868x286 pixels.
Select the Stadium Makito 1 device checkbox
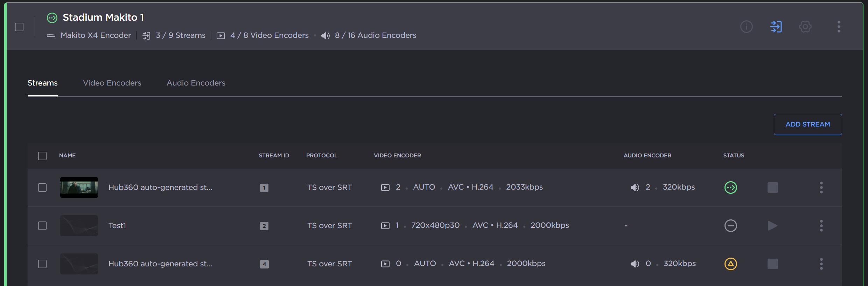19,27
